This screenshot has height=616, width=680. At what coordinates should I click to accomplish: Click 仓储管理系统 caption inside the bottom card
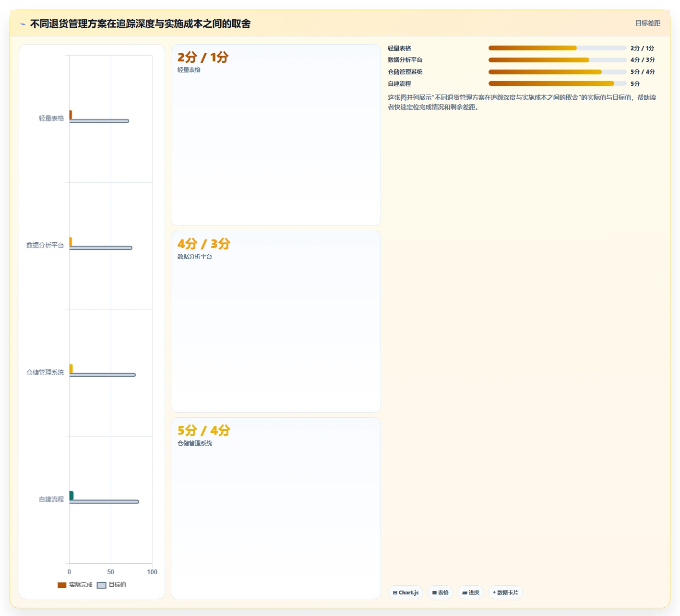point(195,443)
